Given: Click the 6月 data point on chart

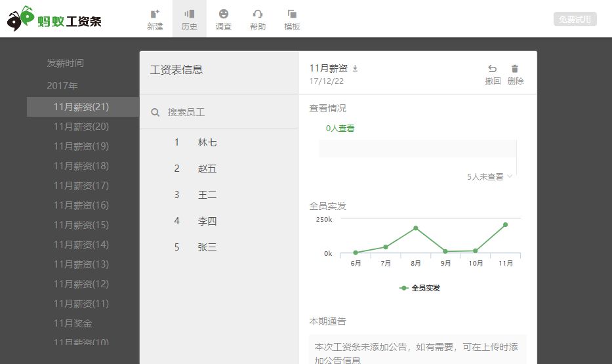Looking at the screenshot, I should [355, 253].
